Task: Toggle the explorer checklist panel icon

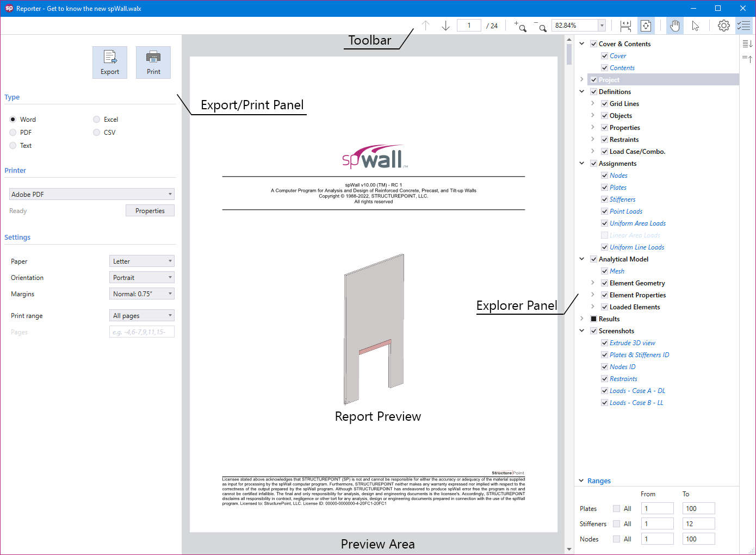Action: point(743,26)
